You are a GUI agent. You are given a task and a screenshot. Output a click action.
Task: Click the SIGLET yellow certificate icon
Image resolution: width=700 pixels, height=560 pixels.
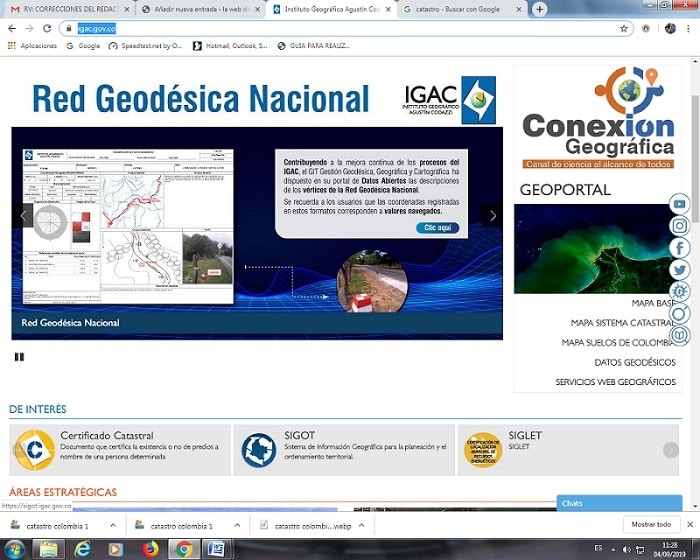(483, 450)
